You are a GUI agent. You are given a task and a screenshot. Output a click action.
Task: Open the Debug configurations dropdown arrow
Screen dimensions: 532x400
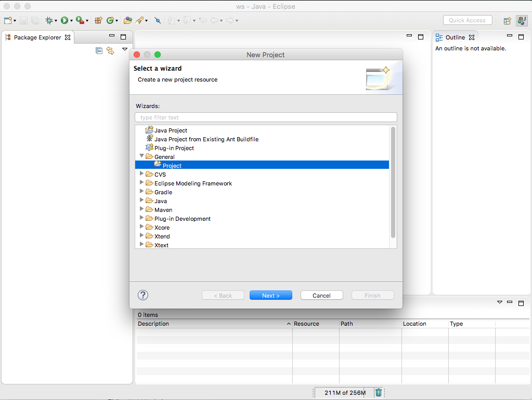pyautogui.click(x=56, y=21)
